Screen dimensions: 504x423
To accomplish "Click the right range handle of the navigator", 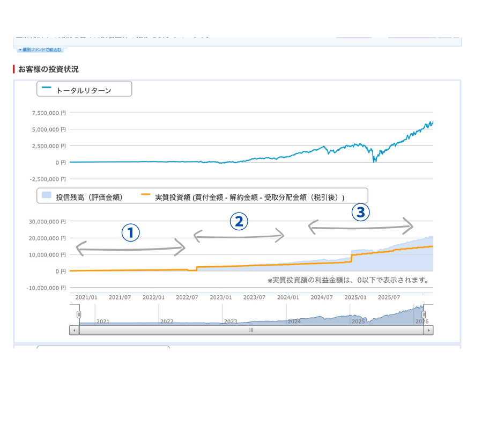I will click(x=424, y=314).
